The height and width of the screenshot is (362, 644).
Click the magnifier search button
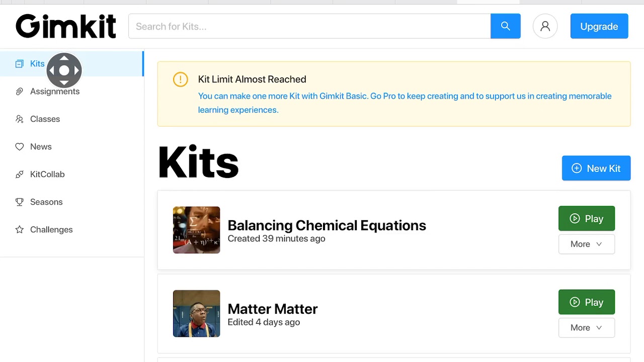[x=505, y=26]
